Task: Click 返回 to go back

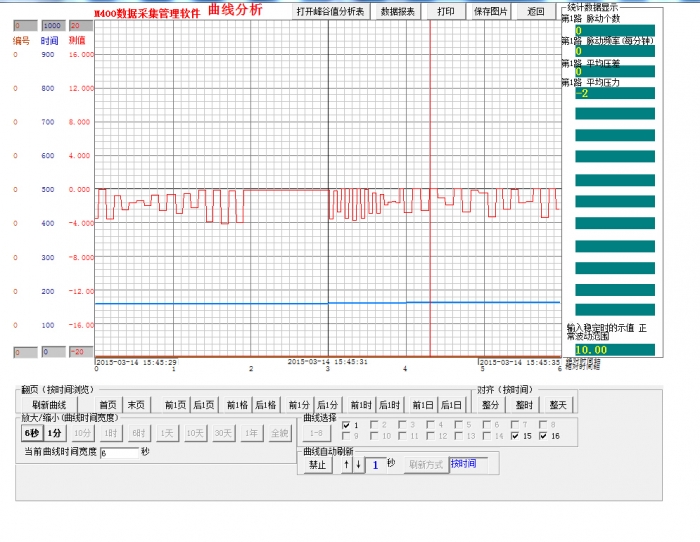Action: tap(536, 12)
